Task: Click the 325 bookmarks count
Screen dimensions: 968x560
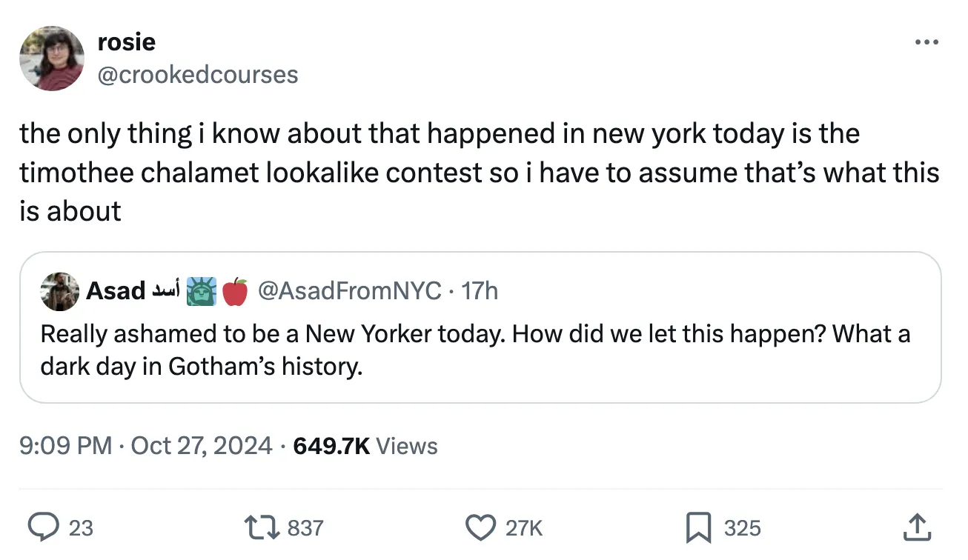Action: pyautogui.click(x=742, y=528)
